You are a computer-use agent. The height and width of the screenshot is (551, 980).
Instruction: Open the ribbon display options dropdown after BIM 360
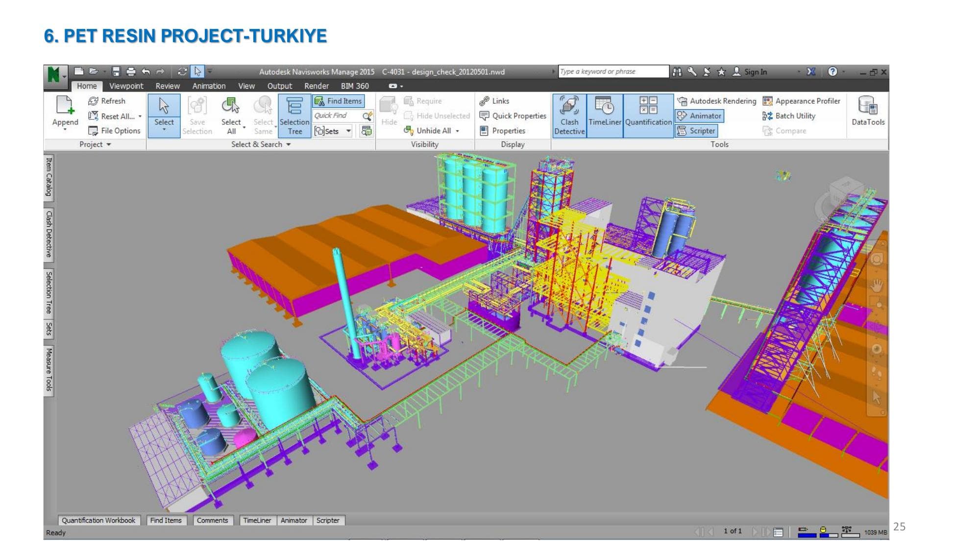396,86
